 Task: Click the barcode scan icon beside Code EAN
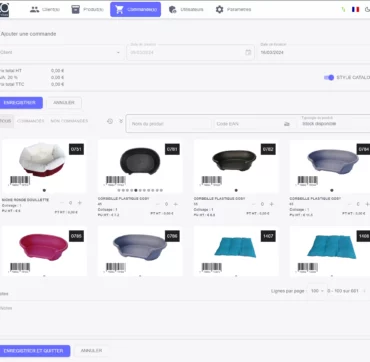(287, 124)
